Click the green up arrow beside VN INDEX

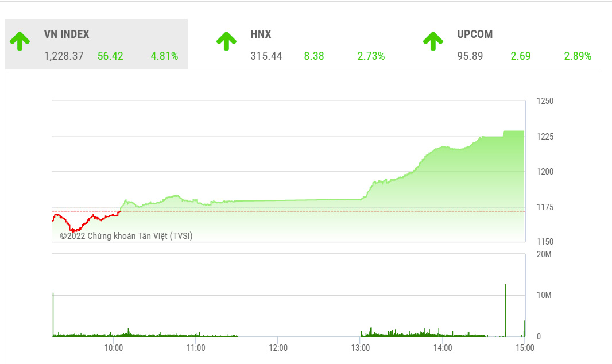tap(20, 41)
